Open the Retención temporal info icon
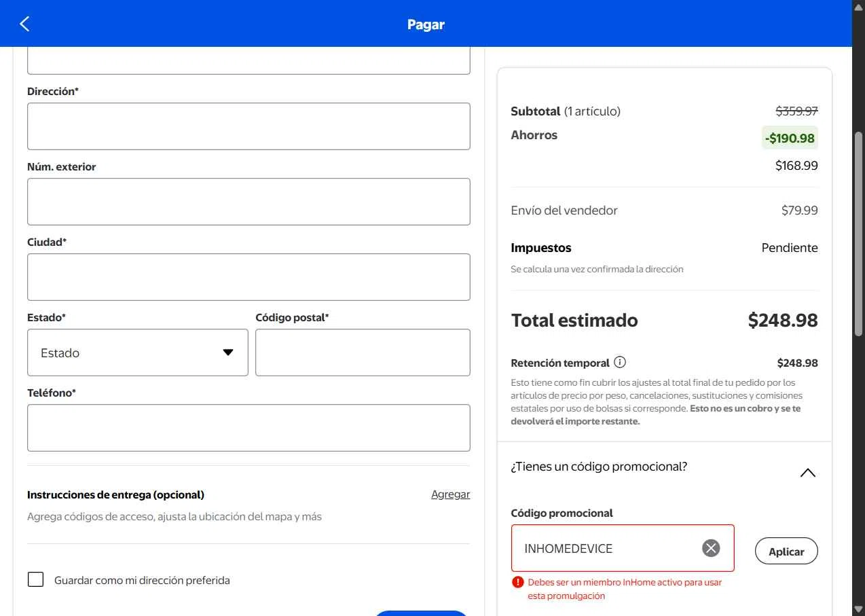Image resolution: width=865 pixels, height=616 pixels. click(620, 363)
